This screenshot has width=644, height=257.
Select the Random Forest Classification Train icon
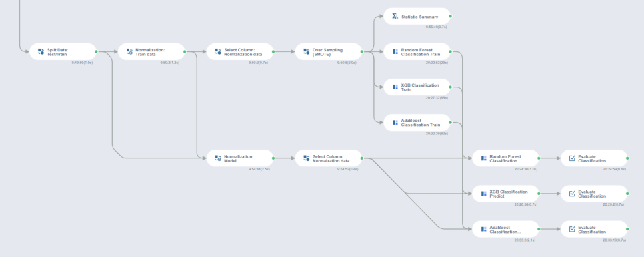tap(395, 52)
